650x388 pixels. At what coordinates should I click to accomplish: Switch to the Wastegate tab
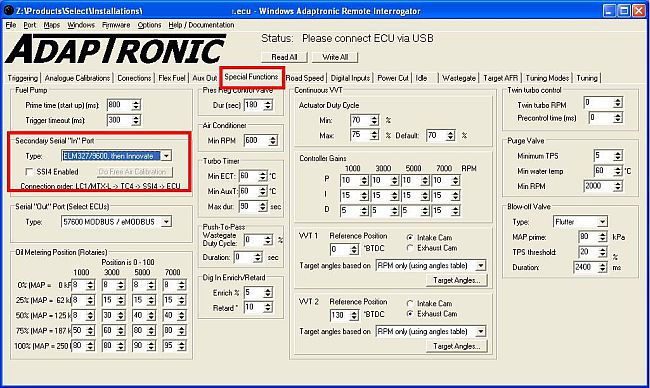coord(458,78)
